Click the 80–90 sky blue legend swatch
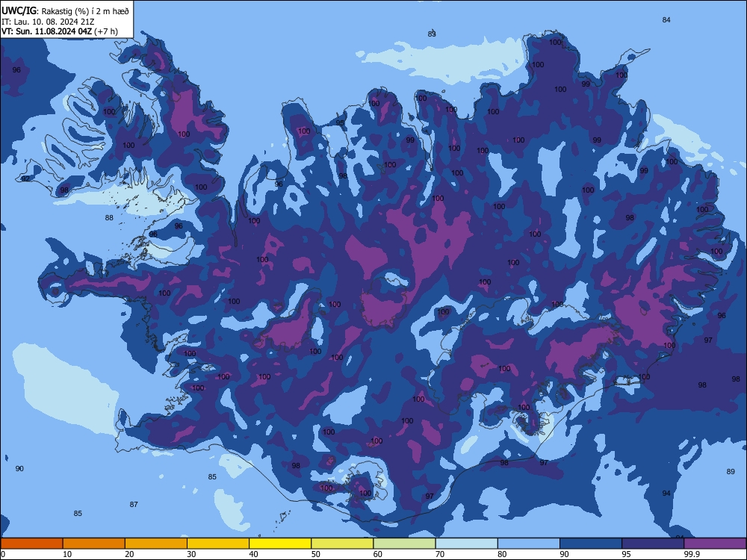The image size is (747, 560). (529, 544)
